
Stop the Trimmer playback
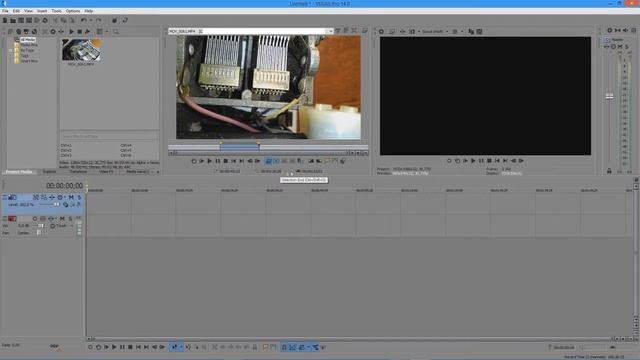pos(226,161)
